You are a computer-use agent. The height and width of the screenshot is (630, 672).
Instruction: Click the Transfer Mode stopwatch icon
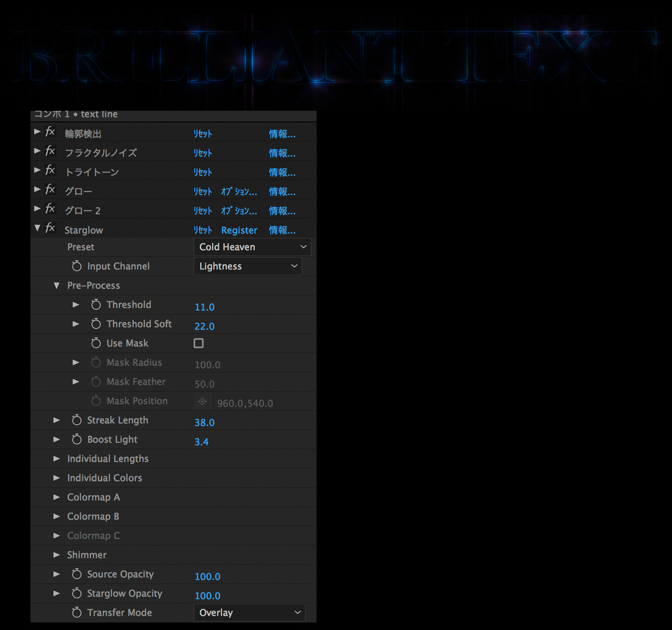click(x=77, y=613)
